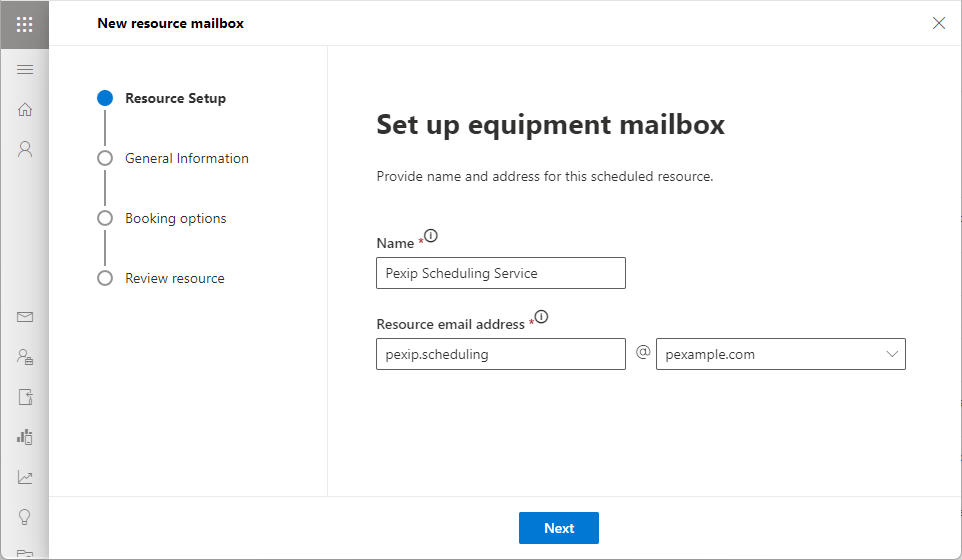Close the New resource mailbox panel

click(x=938, y=23)
